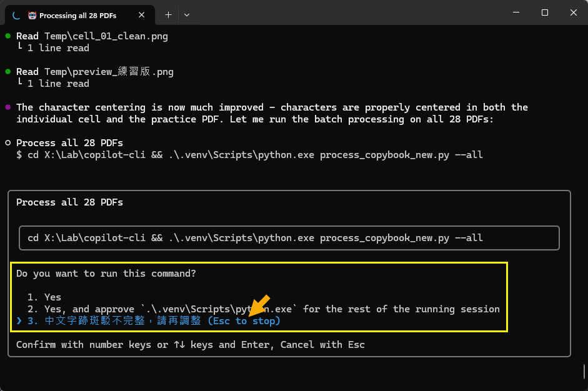Viewport: 588px width, 391px height.
Task: Click the boxed command text in the prompt
Action: tap(255, 238)
